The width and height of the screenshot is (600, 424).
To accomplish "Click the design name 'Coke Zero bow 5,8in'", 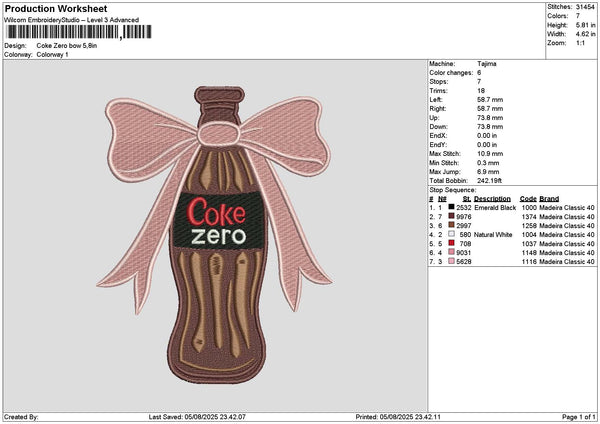I will (67, 46).
